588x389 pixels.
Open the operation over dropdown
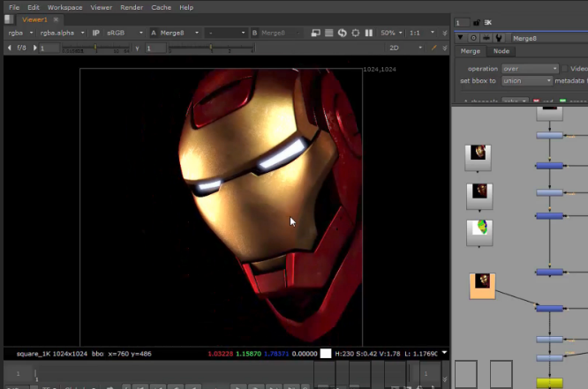[530, 69]
